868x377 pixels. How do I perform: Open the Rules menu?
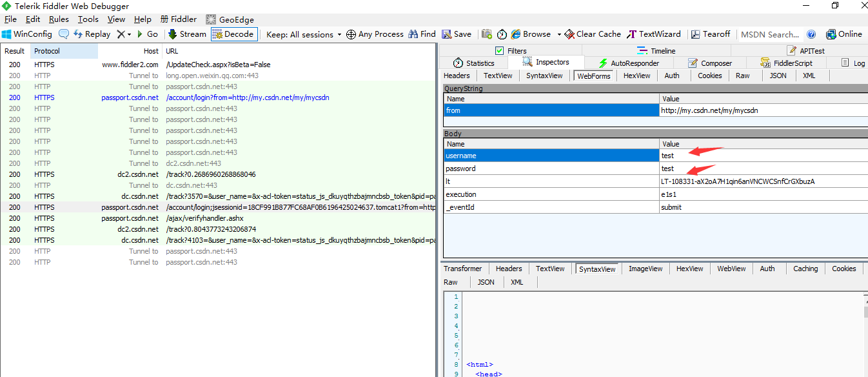[59, 19]
